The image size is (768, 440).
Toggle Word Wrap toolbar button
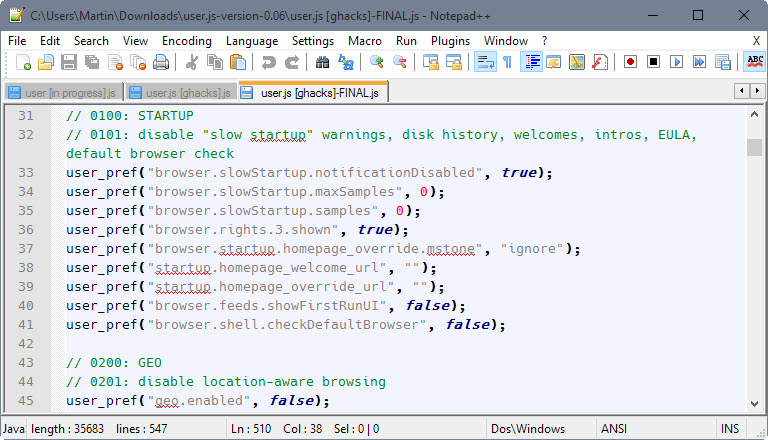[x=485, y=62]
